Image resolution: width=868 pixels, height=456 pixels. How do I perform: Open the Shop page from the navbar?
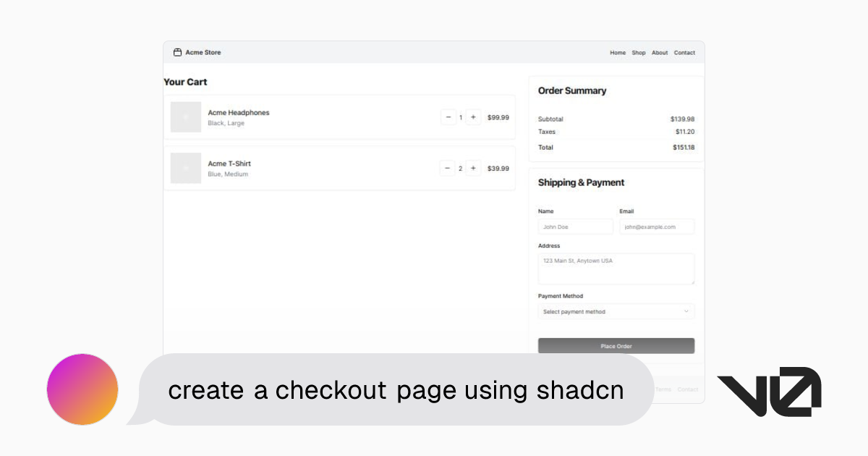639,52
